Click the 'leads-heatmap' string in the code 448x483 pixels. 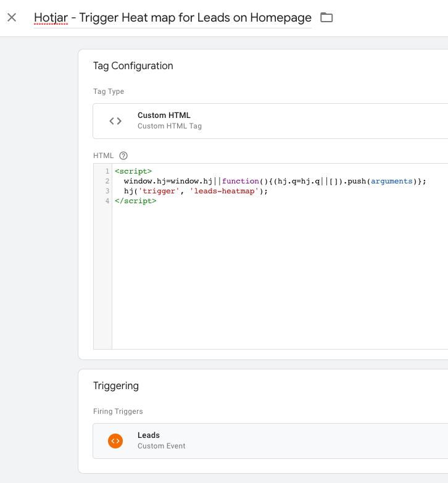224,191
